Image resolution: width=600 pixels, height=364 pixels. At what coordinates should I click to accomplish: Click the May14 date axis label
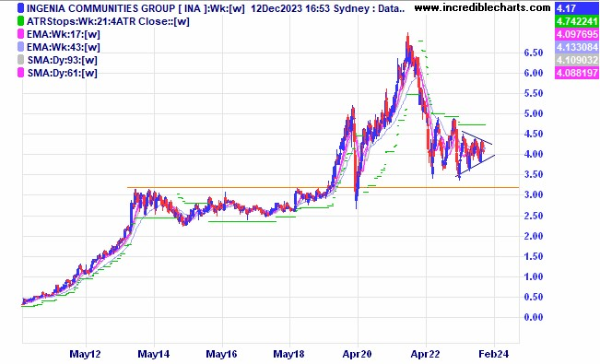coord(153,355)
